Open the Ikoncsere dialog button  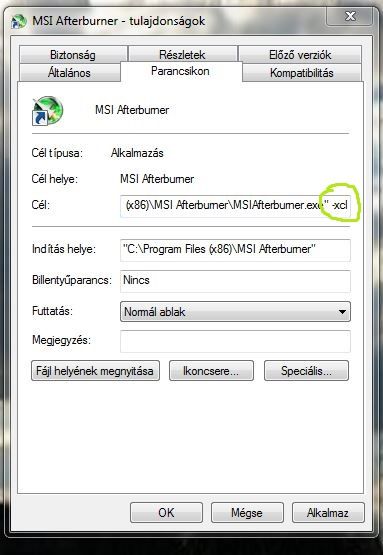211,371
